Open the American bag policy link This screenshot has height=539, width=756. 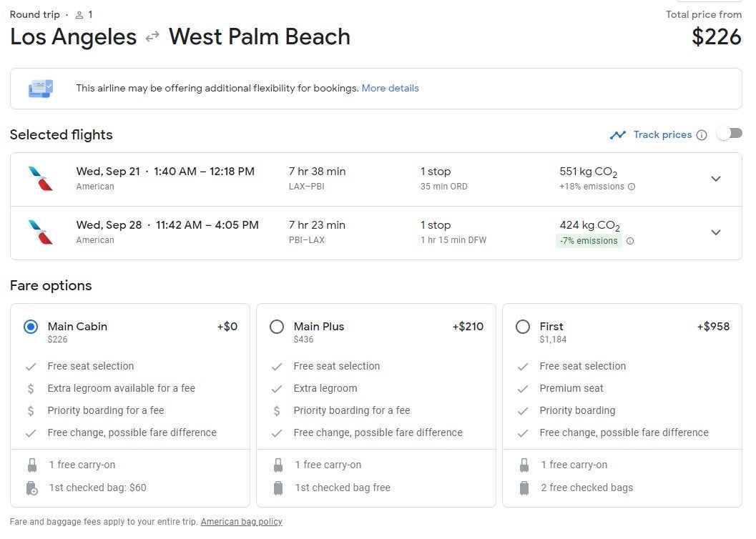tap(241, 522)
